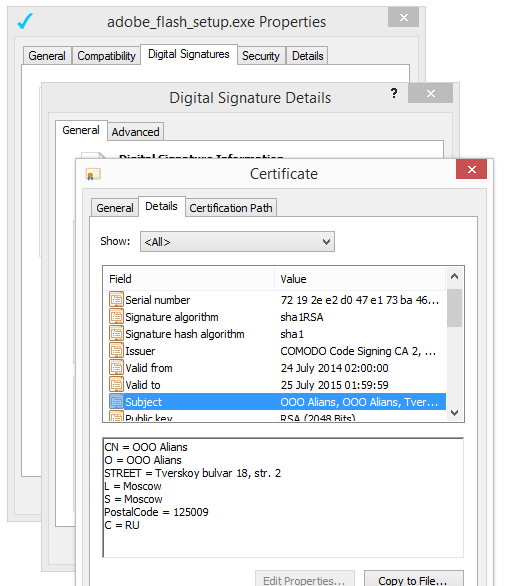Click the 'L = Moscow' line
Viewport: 505px width, 586px height.
(x=133, y=486)
